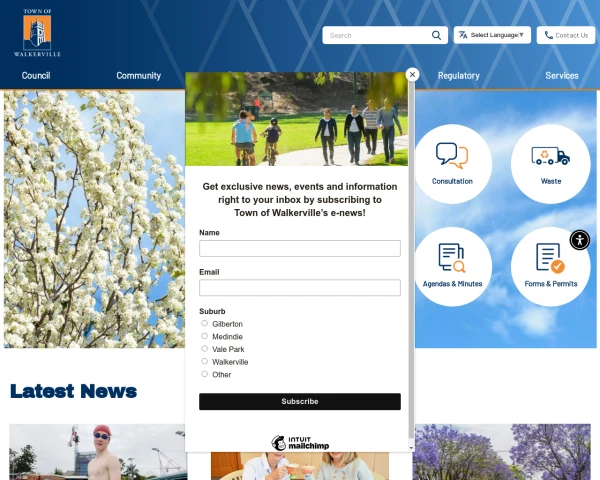
Task: Click the Consultation link text
Action: click(x=452, y=181)
